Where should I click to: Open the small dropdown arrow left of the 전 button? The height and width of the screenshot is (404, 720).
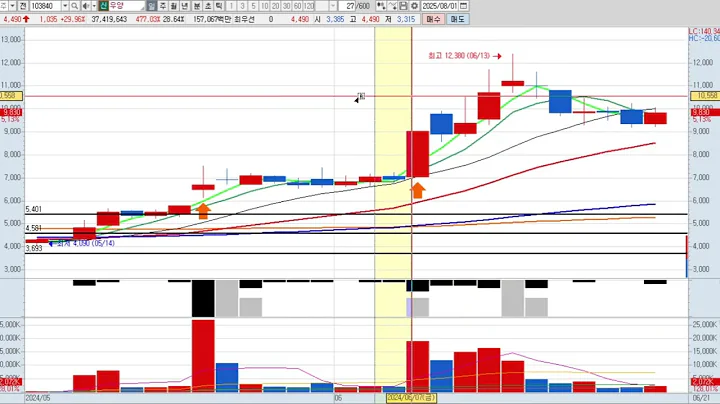pos(12,6)
